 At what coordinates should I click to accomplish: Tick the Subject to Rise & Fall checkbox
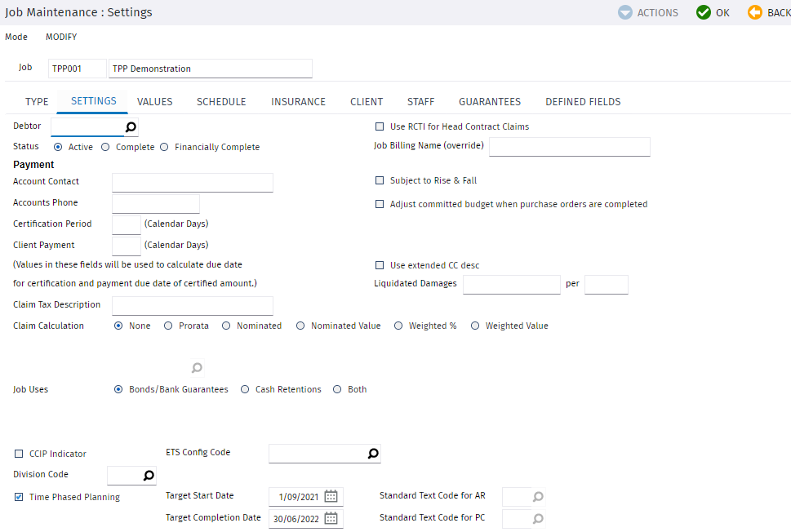point(380,180)
